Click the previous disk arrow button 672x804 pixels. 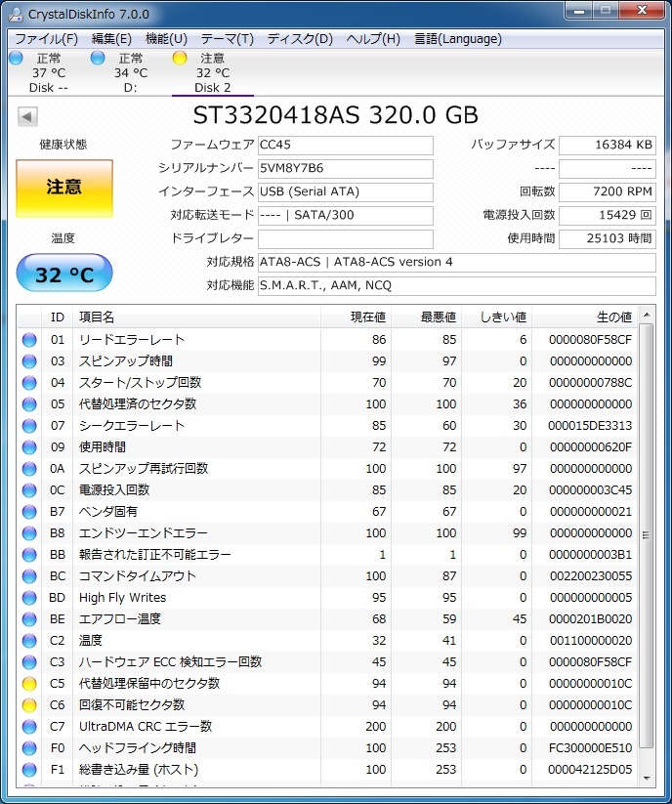27,116
